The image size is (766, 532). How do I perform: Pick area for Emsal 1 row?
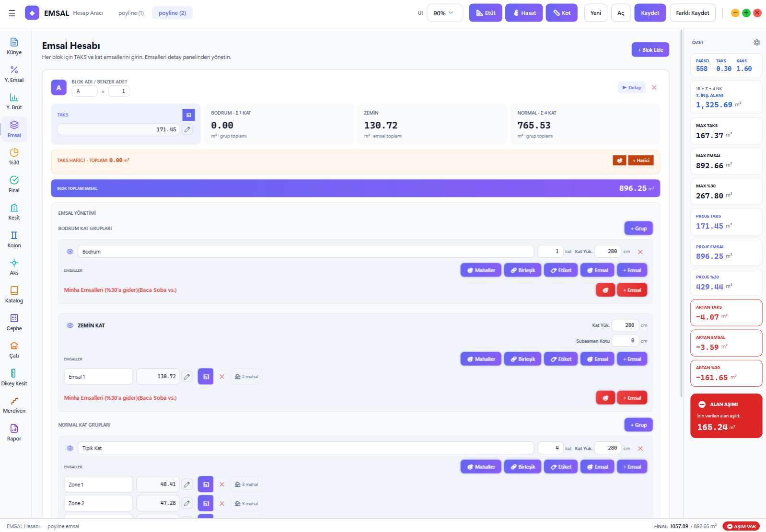(206, 377)
